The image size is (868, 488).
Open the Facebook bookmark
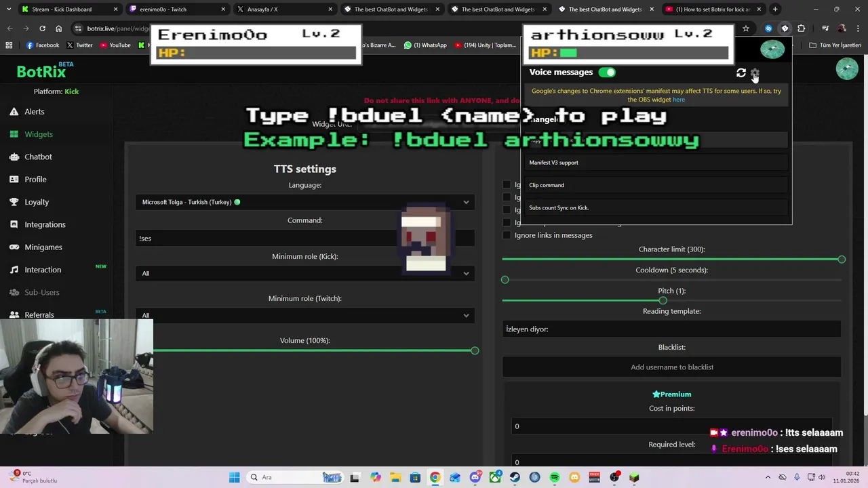pos(43,45)
